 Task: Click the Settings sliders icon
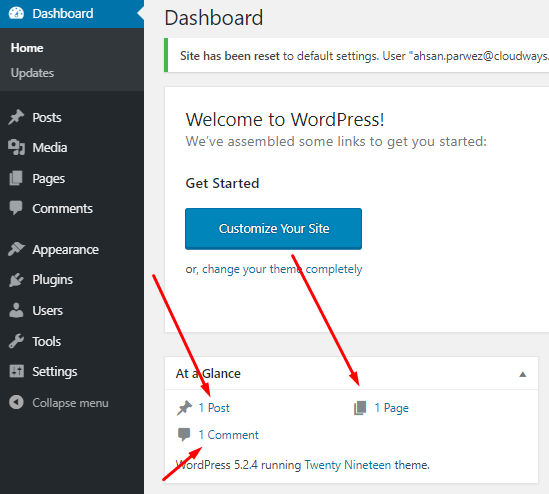(x=16, y=371)
